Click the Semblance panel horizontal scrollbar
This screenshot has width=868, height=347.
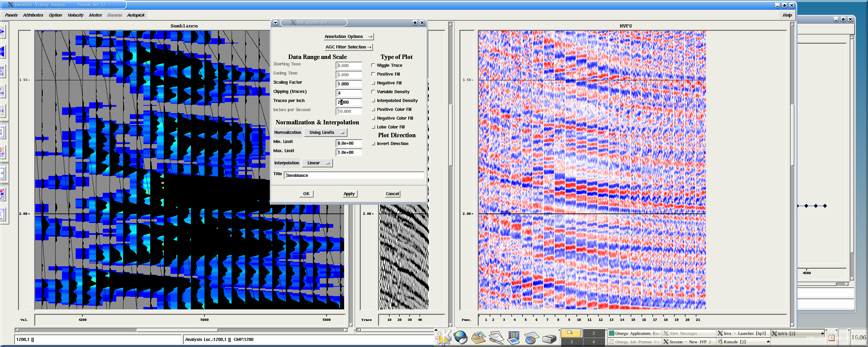click(x=177, y=330)
